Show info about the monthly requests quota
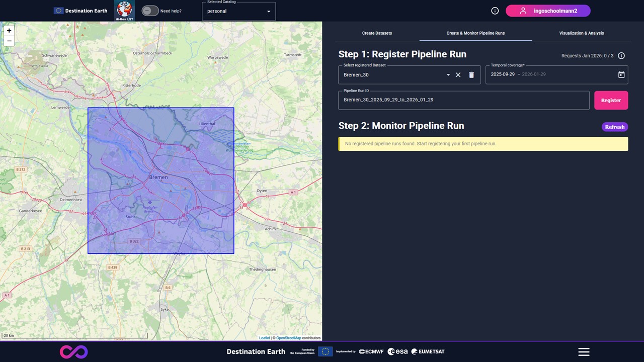 tap(621, 56)
